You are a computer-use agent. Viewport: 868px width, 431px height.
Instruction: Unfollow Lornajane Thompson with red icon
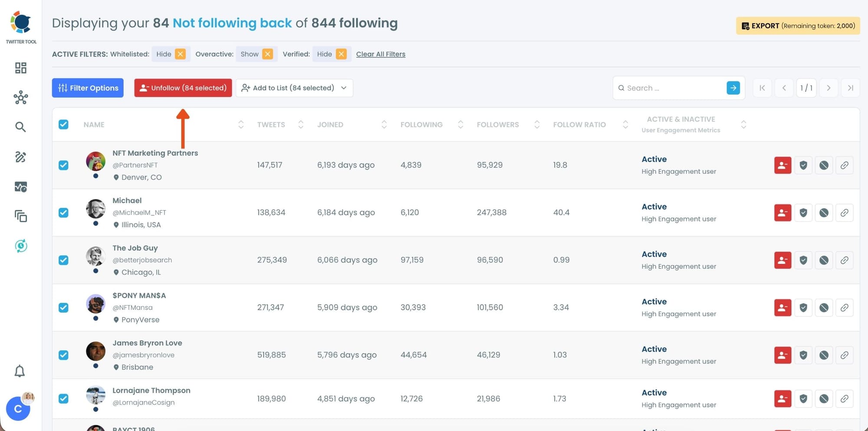783,398
